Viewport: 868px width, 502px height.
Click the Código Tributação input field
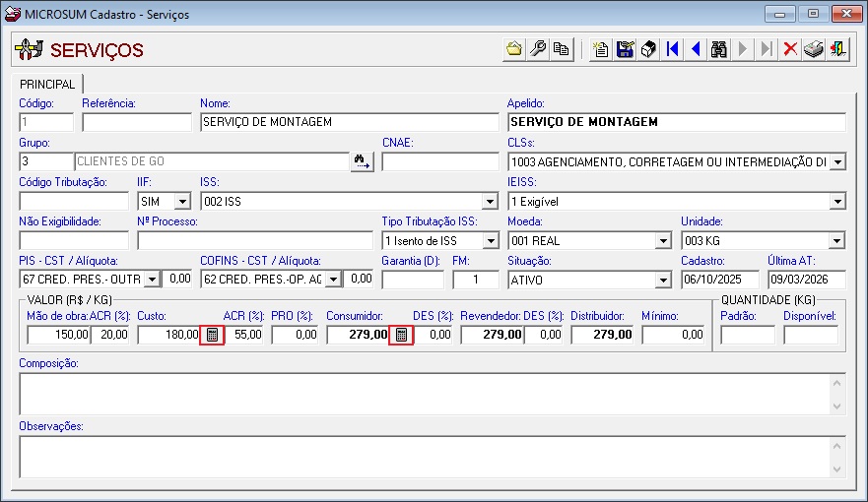tap(74, 201)
